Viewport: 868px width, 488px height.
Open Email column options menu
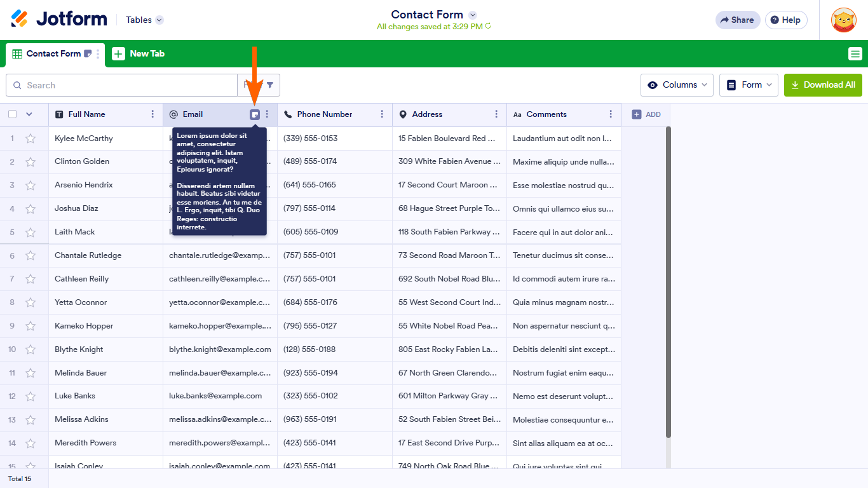(x=267, y=114)
